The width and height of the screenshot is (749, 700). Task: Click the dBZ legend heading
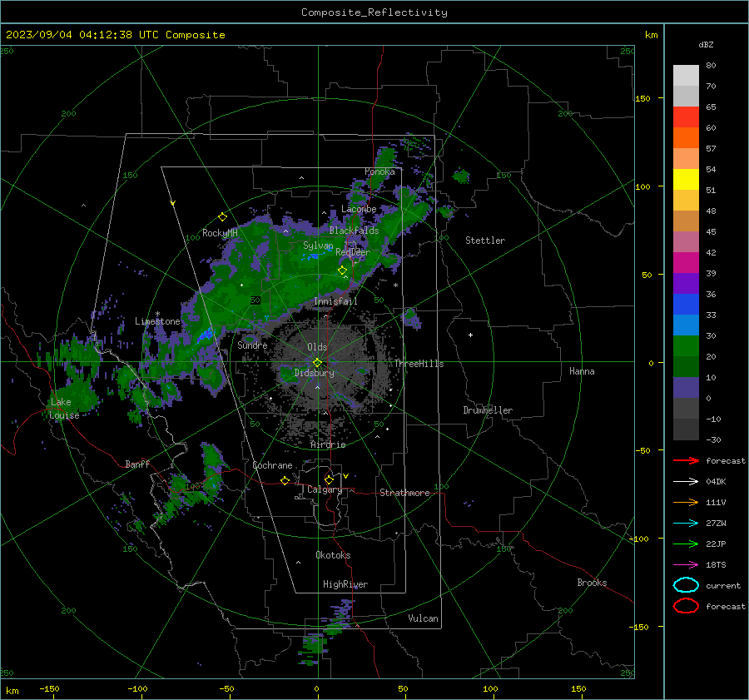click(x=706, y=44)
